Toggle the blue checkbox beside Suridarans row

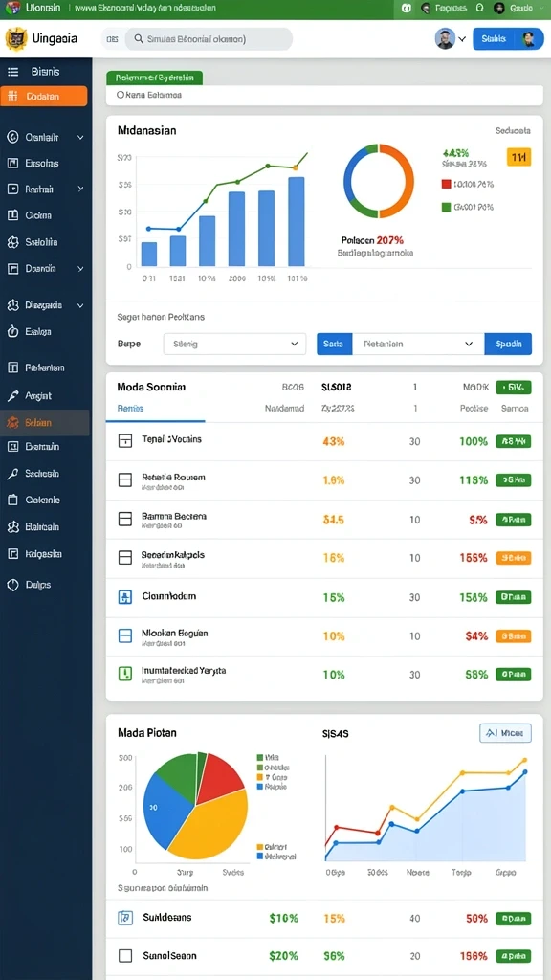(125, 918)
